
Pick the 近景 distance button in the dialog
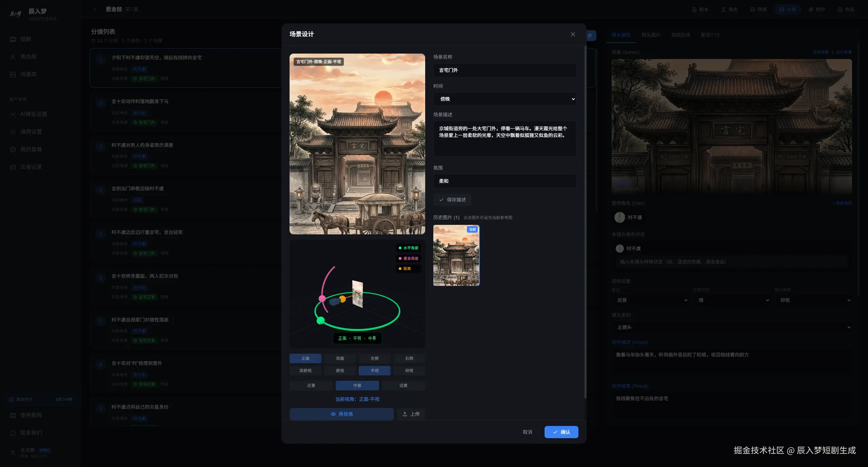click(311, 386)
